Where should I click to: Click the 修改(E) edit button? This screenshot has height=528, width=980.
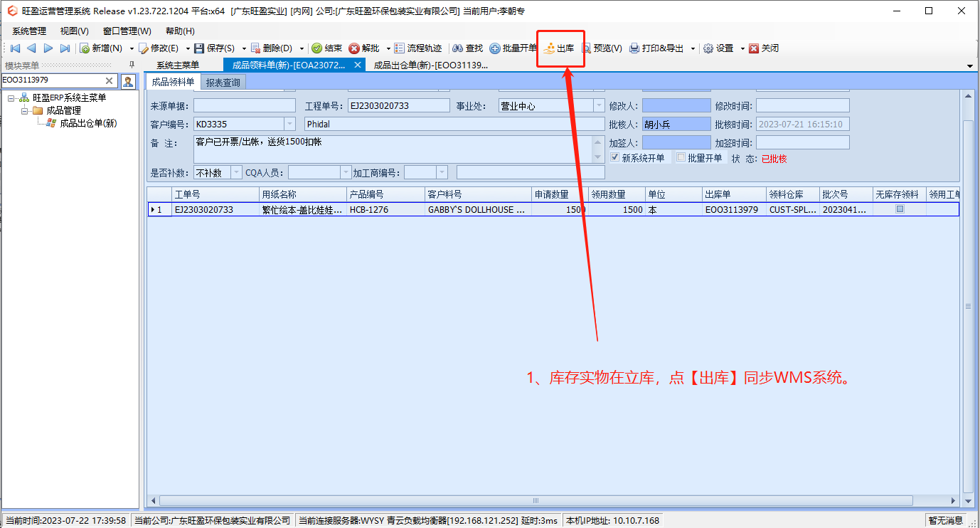coord(159,48)
